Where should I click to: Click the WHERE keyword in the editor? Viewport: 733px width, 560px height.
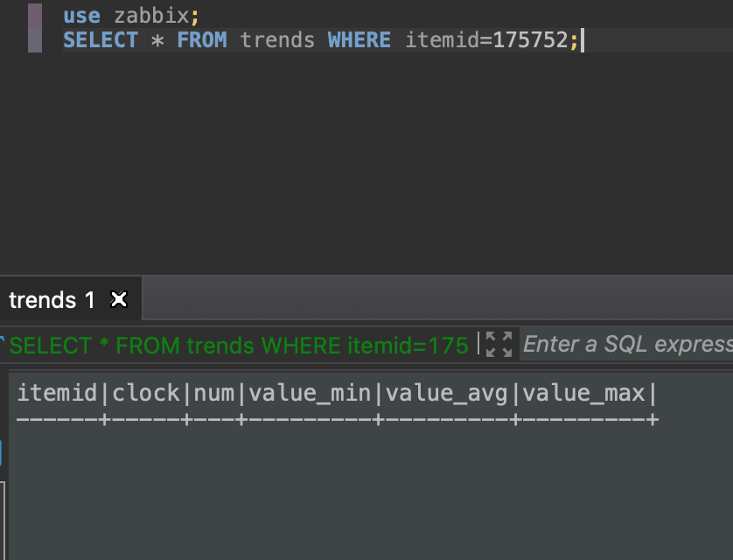(x=359, y=39)
